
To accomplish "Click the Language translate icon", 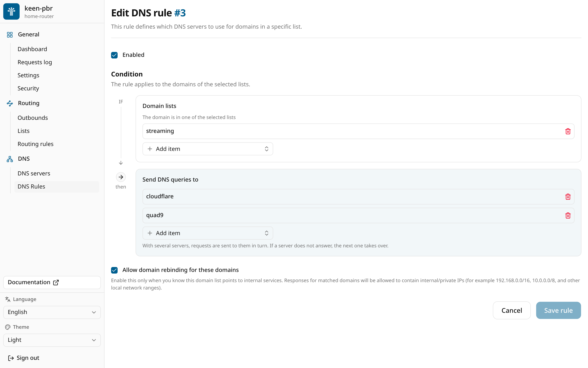I will coord(8,299).
